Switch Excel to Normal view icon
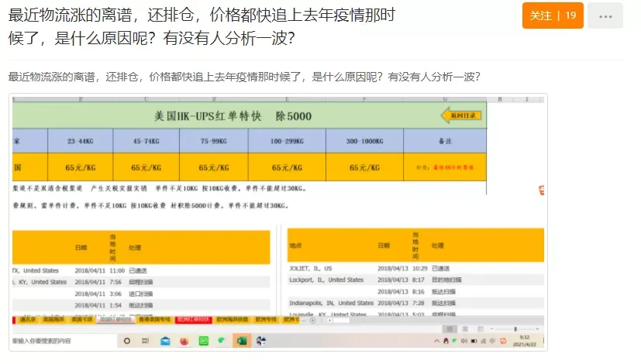This screenshot has width=641, height=364. coord(450,329)
